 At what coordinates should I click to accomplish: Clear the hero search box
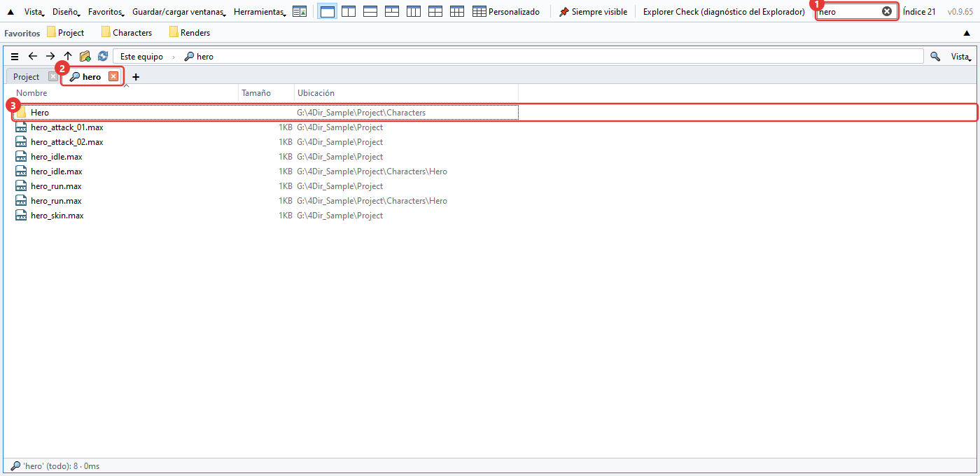coord(887,11)
